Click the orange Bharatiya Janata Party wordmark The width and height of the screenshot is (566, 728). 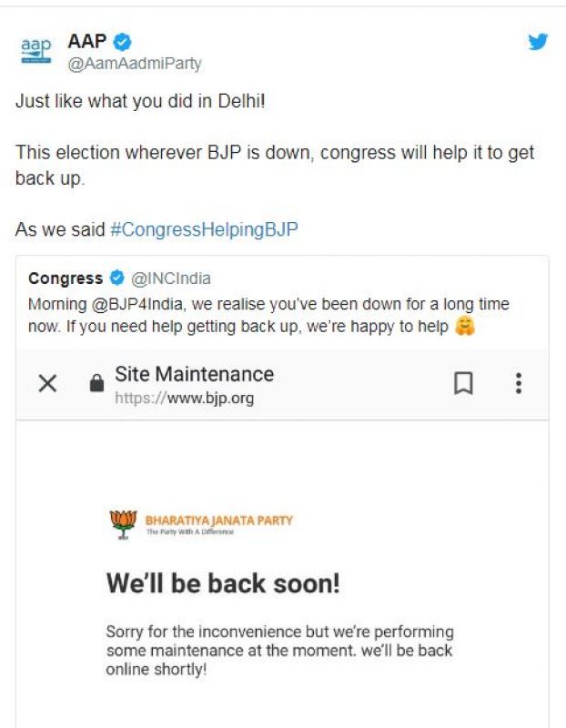(218, 516)
